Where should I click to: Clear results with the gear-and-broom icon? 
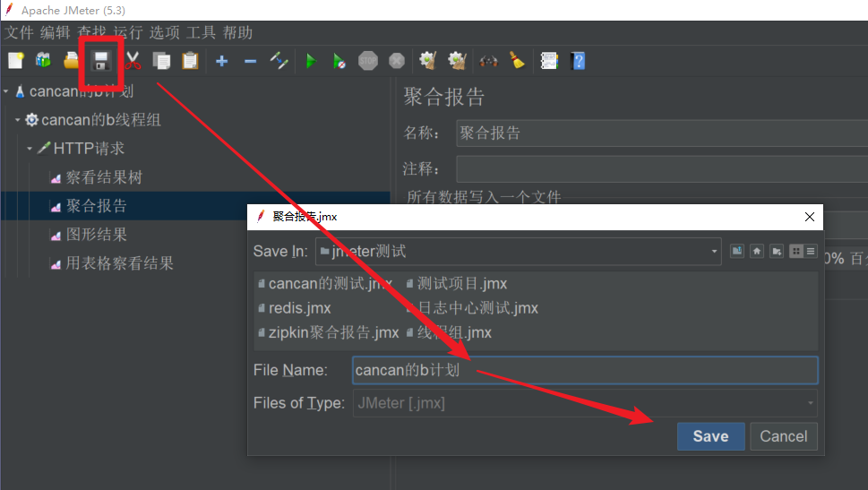coord(428,60)
